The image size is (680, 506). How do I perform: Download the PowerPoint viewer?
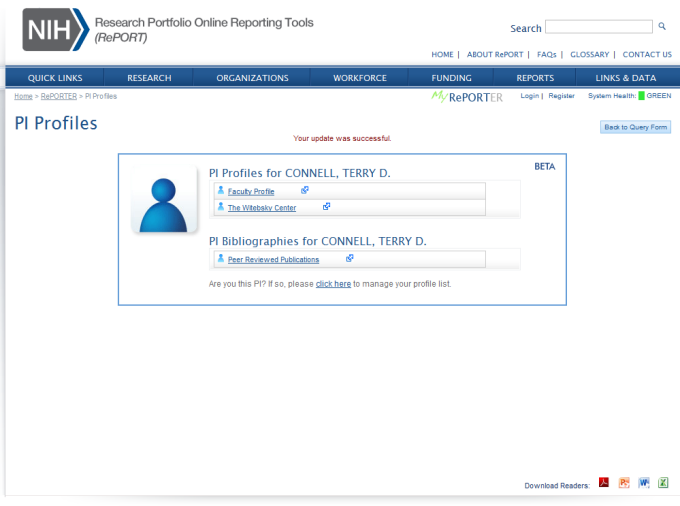624,483
